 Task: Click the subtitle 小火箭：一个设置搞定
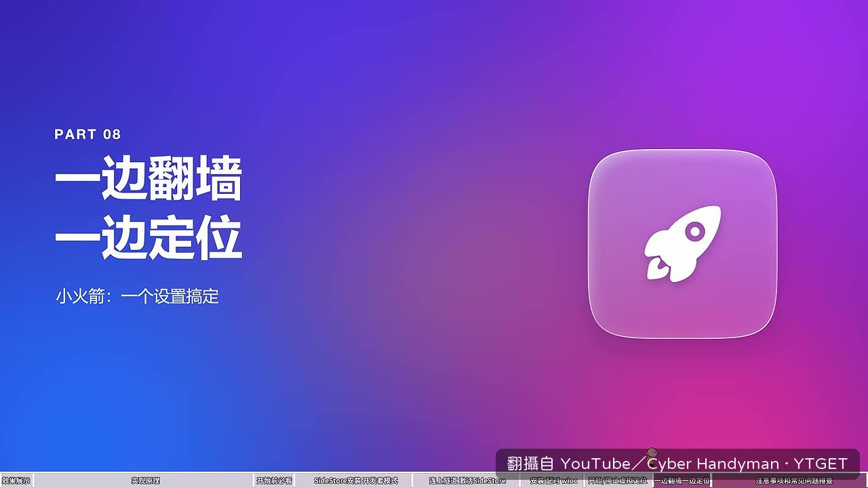coord(138,296)
